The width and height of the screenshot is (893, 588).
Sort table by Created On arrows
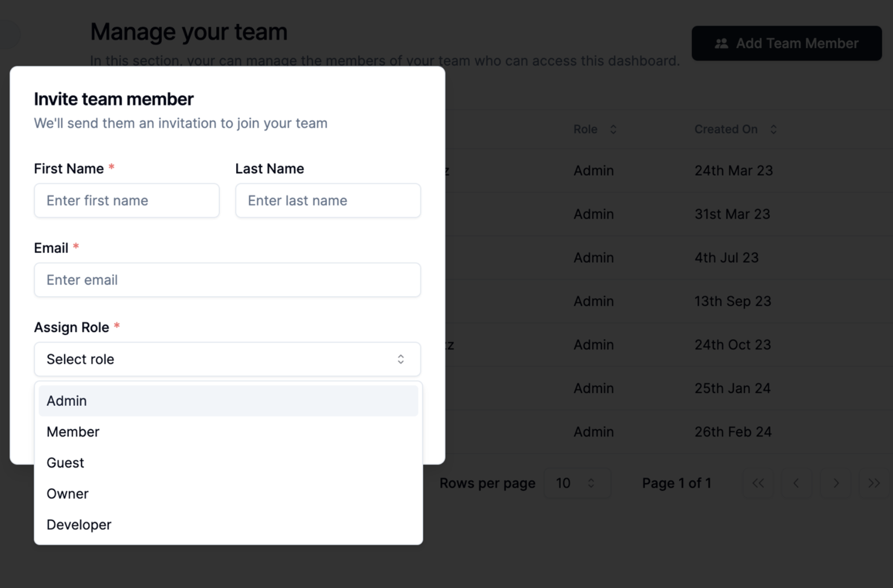pyautogui.click(x=774, y=130)
